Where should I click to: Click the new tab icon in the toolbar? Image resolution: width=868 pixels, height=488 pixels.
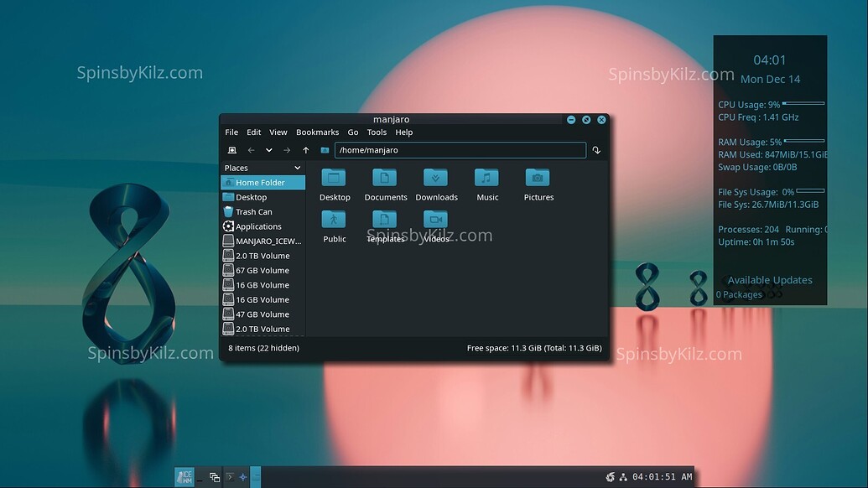click(232, 150)
